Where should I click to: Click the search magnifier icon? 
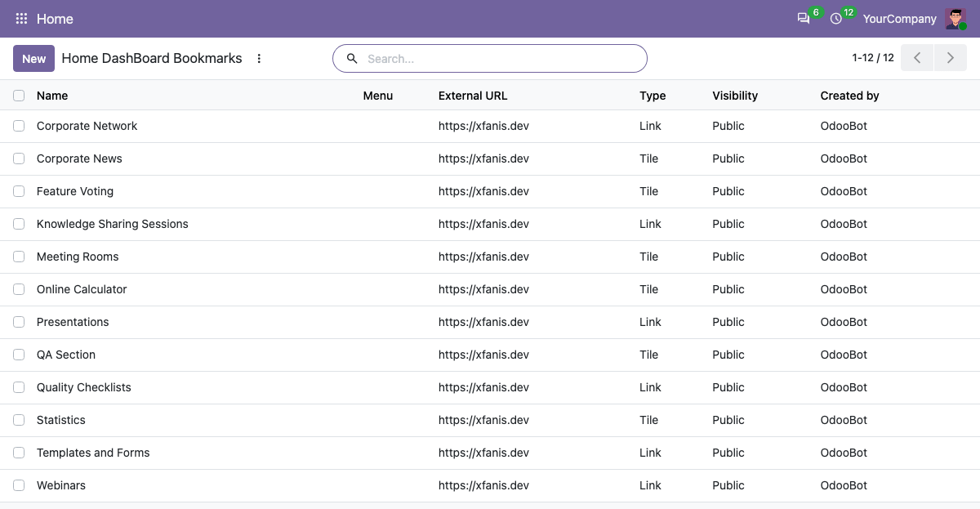click(x=353, y=59)
